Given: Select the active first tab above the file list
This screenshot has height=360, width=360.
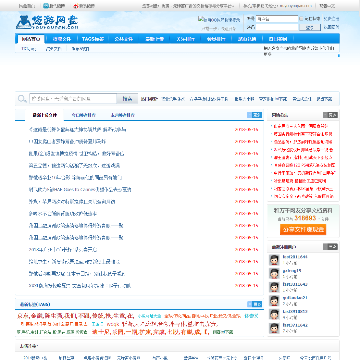Looking at the screenshot, I should pos(44,115).
